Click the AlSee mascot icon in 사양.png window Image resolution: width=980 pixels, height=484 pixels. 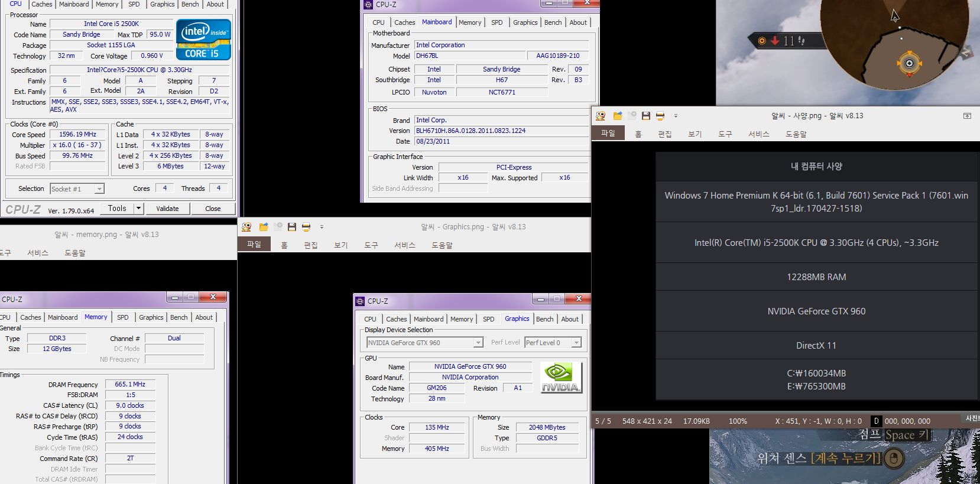point(601,116)
